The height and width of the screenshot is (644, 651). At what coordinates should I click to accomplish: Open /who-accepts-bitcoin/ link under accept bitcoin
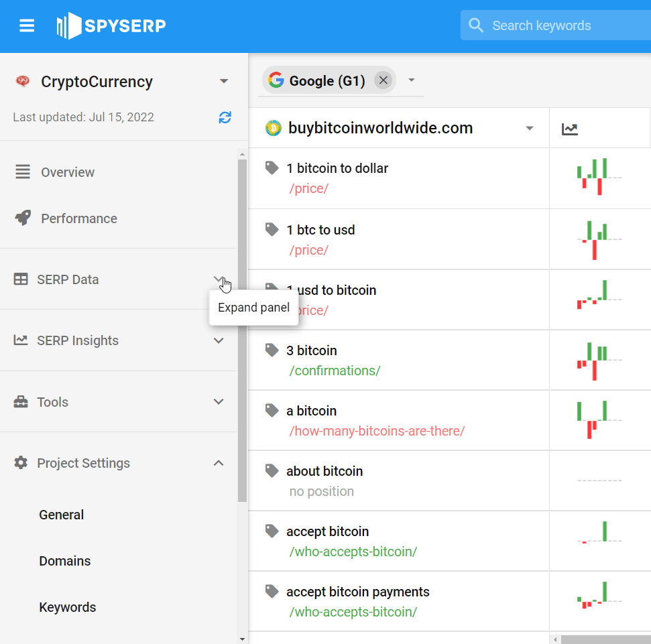[x=353, y=552]
